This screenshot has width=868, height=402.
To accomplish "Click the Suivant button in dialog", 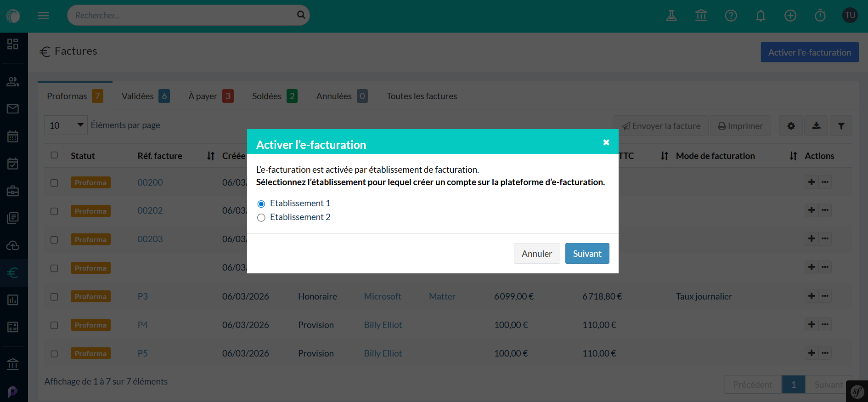I will pos(587,254).
